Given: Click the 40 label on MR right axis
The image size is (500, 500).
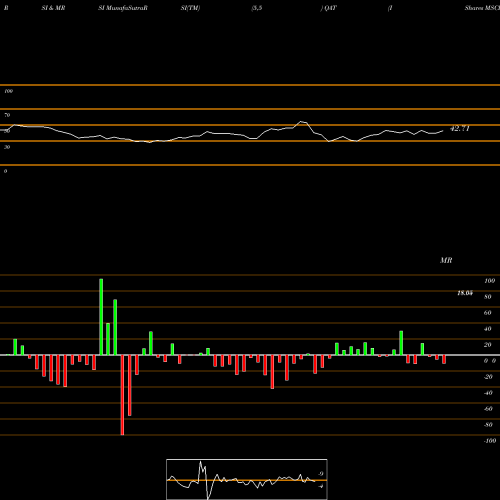Looking at the screenshot, I should click(488, 329).
